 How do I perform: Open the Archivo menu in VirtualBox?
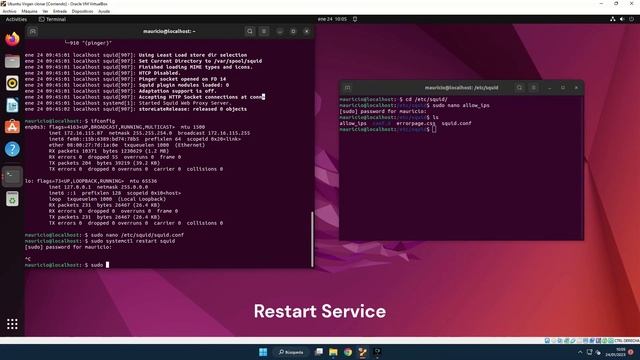click(9, 11)
